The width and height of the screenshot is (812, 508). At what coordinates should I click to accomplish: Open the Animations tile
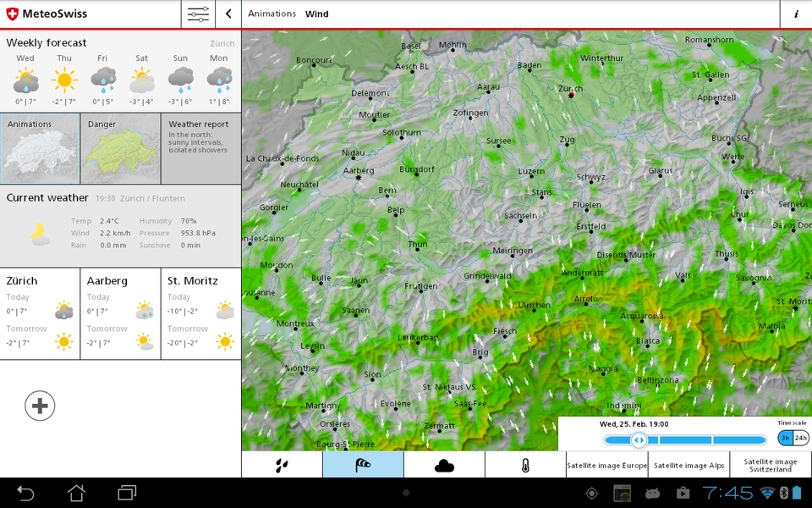[x=40, y=149]
